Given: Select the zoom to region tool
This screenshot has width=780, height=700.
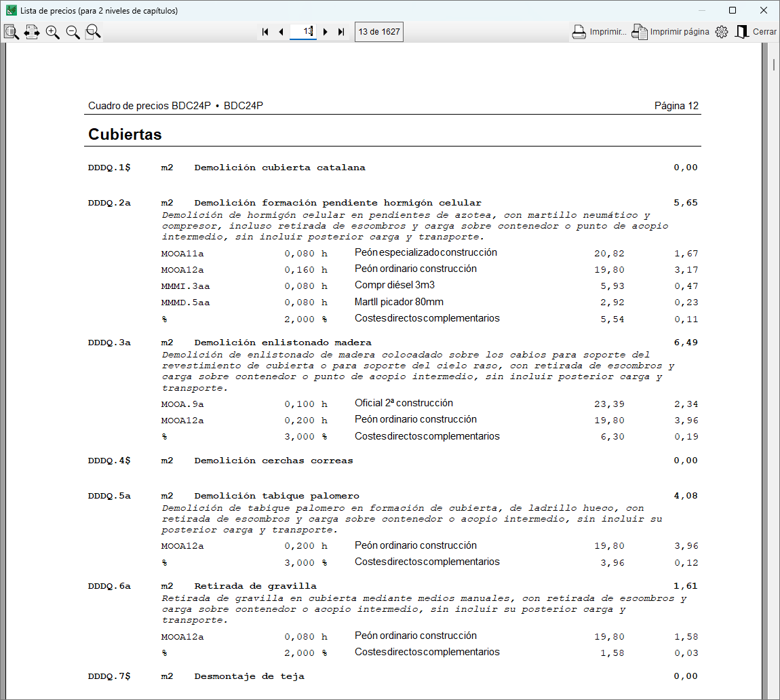Looking at the screenshot, I should pyautogui.click(x=93, y=32).
